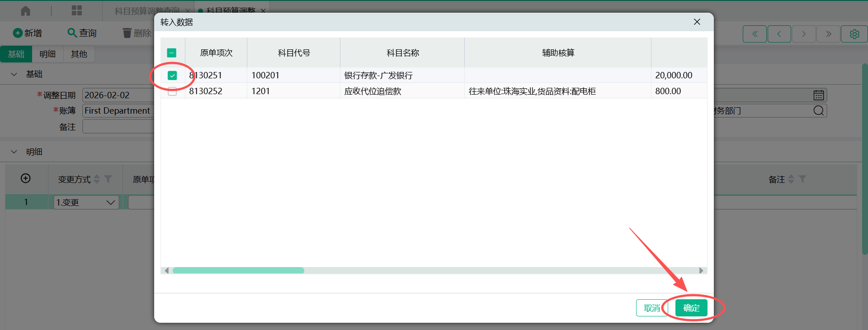Close the 转入数据 dialog

(697, 22)
